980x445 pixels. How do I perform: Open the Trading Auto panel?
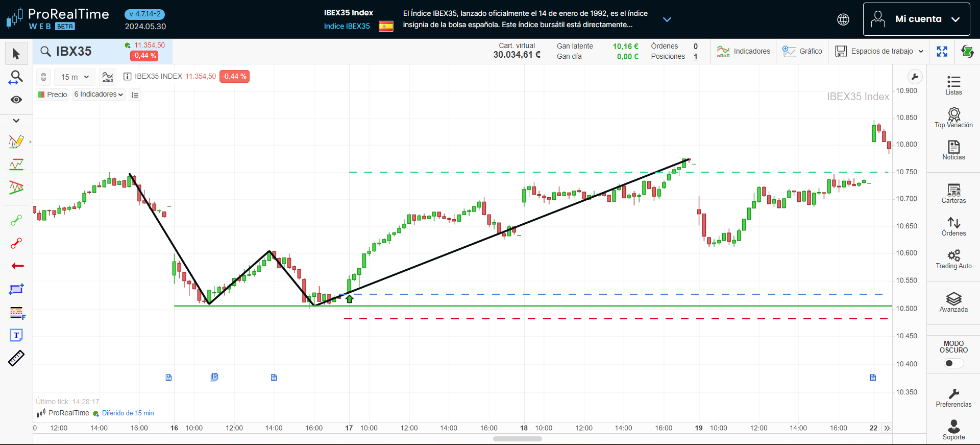click(x=953, y=259)
